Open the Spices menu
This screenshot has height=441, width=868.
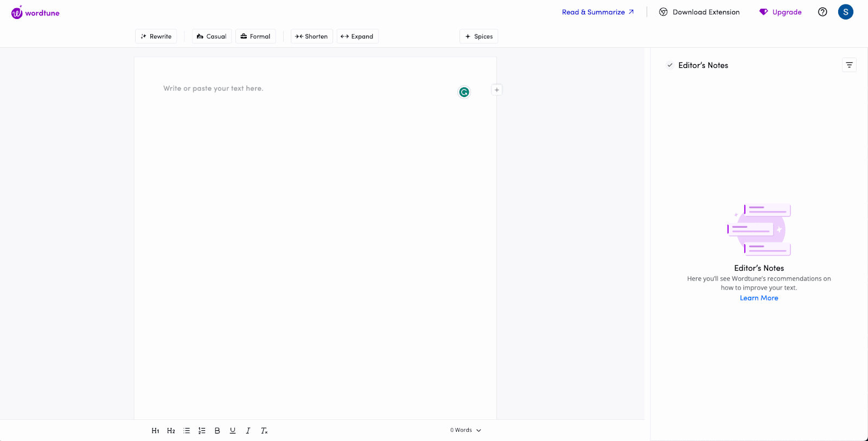coord(478,36)
